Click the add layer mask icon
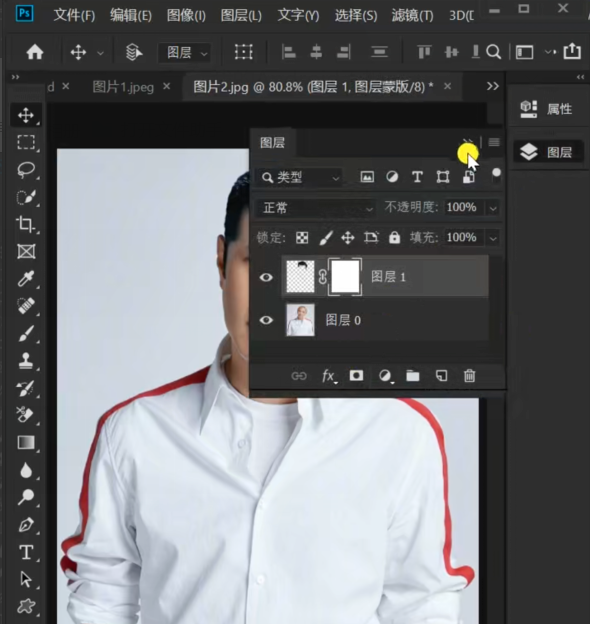The width and height of the screenshot is (590, 624). pos(356,375)
